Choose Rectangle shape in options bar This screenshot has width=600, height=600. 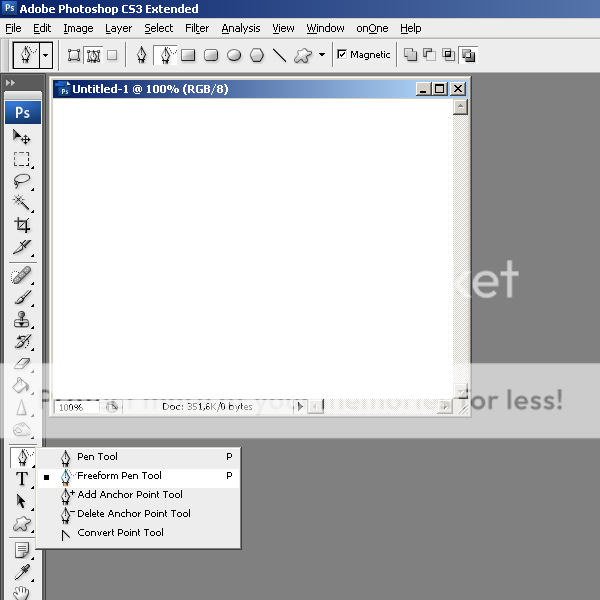[x=188, y=55]
